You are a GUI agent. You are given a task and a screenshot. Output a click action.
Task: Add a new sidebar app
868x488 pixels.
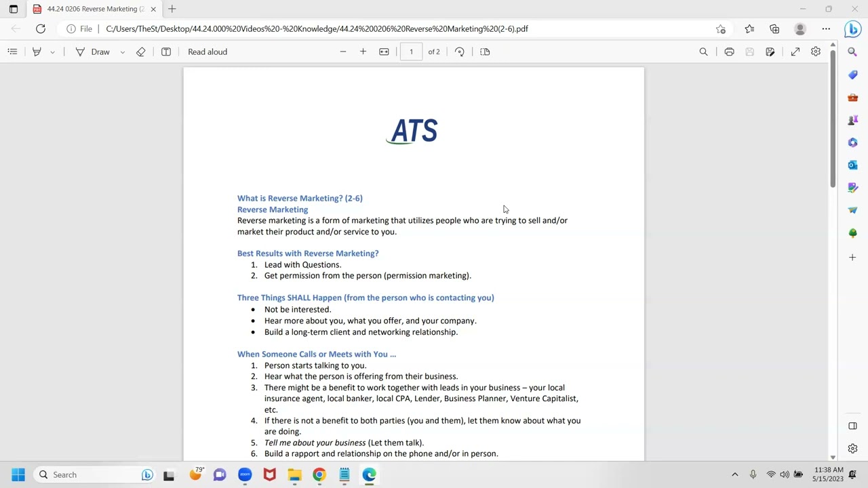tap(852, 257)
